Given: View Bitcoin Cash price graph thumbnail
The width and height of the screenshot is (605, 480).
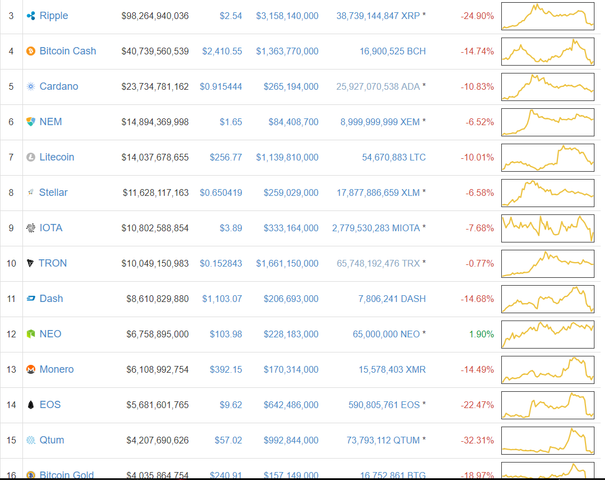Looking at the screenshot, I should (x=548, y=51).
